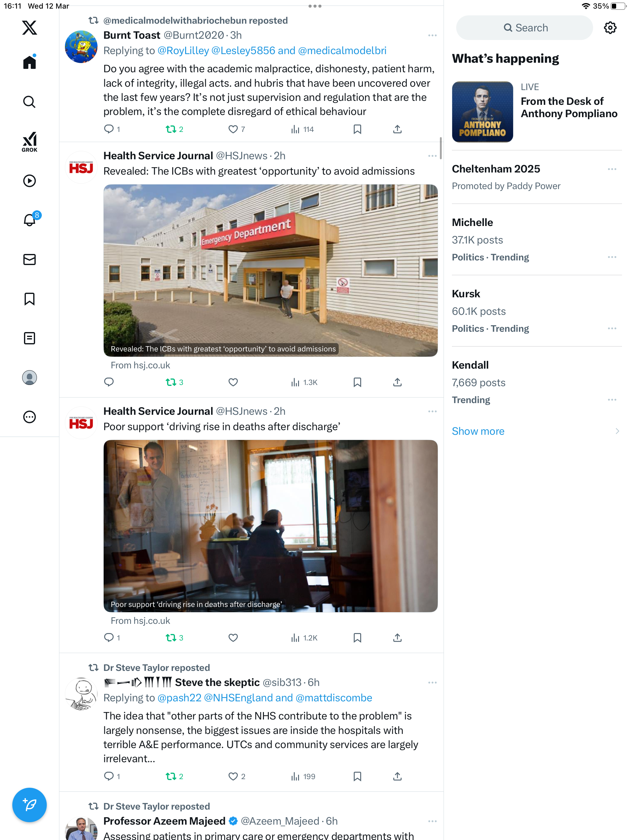
Task: Open search settings gear icon
Action: point(610,28)
